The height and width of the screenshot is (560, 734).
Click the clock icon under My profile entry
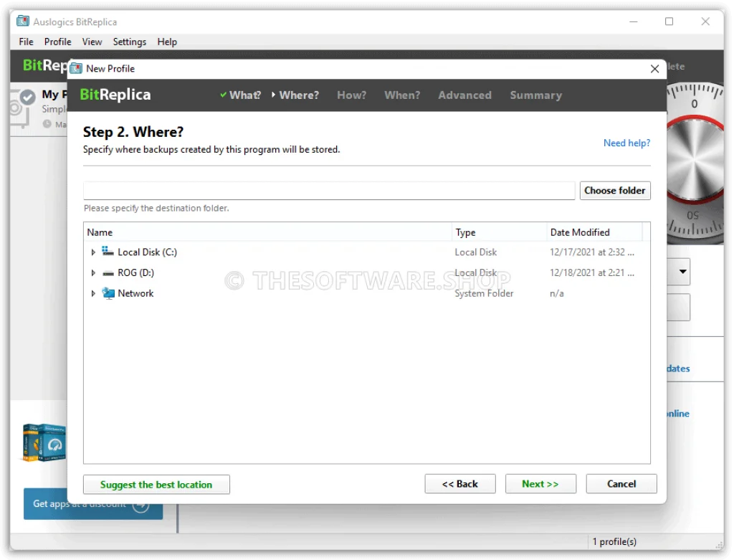[x=47, y=123]
